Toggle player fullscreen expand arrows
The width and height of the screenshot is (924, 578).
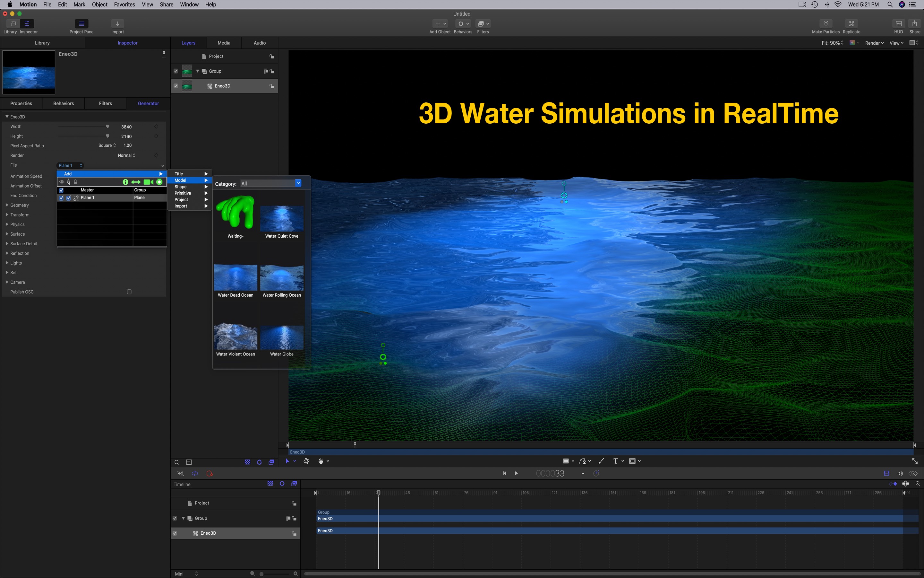pyautogui.click(x=915, y=461)
